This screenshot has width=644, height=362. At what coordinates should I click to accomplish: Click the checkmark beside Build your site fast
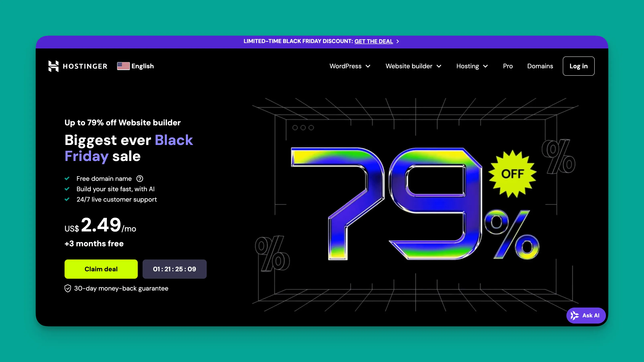[67, 189]
